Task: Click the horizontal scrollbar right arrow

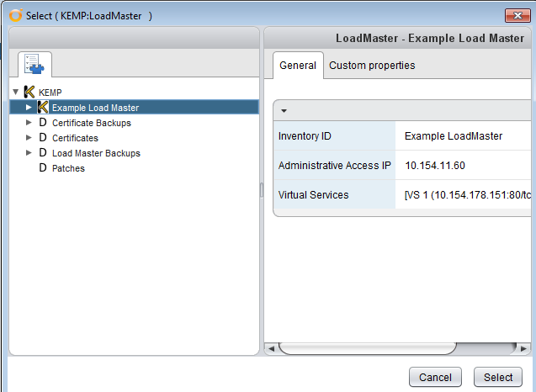Action: [523, 348]
